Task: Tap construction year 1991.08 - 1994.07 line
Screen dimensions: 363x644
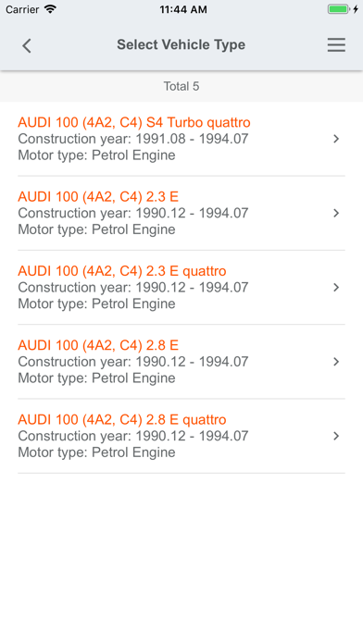Action: tap(133, 139)
